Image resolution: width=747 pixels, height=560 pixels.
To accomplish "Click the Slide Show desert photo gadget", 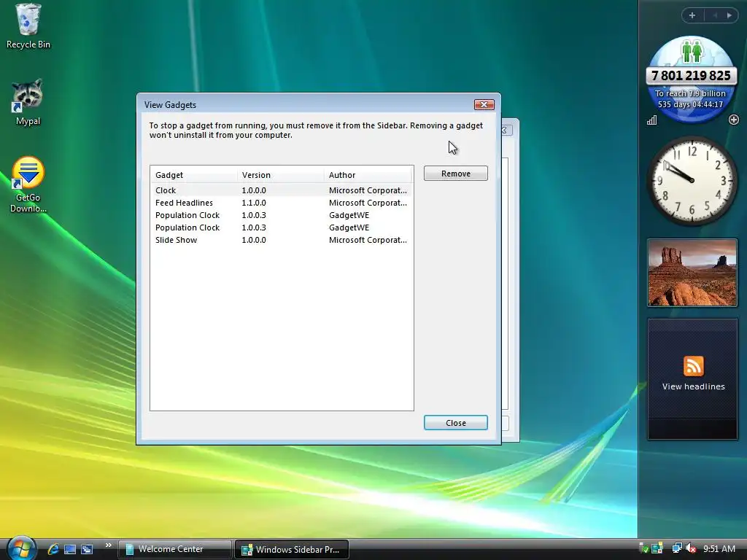I will [692, 273].
